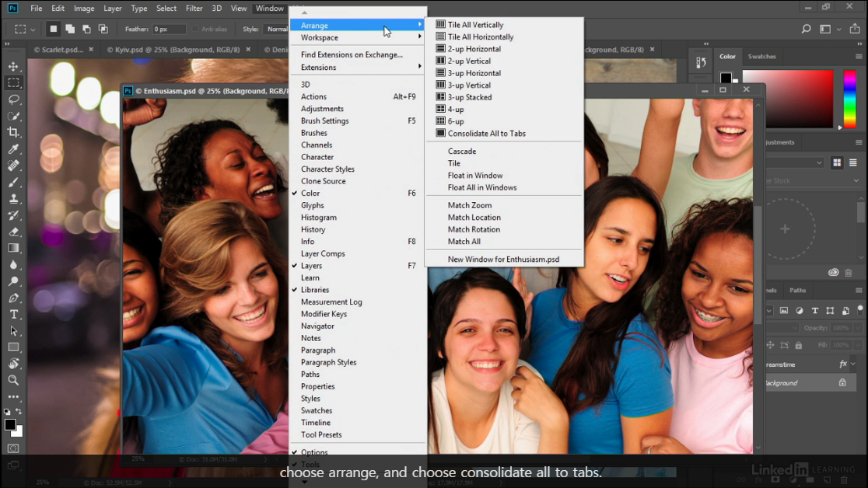Click the foreground color swatch in toolbar
The width and height of the screenshot is (868, 488).
click(x=10, y=424)
